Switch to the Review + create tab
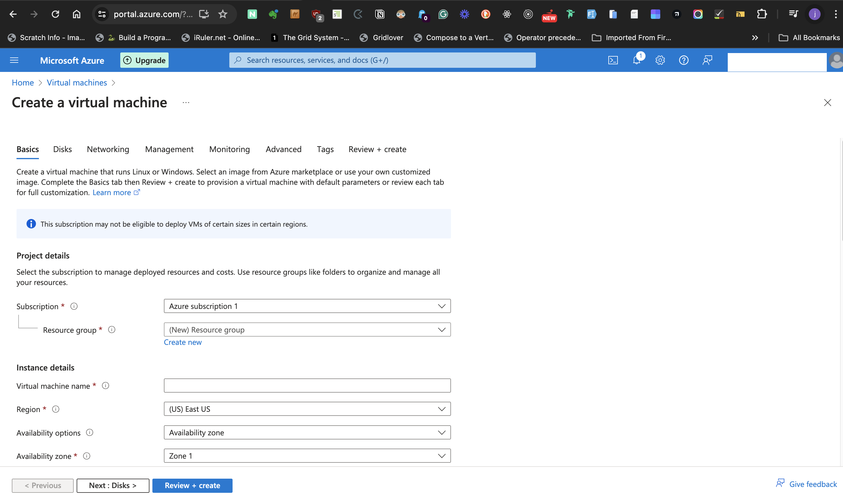Screen dimensions: 843x504 [377, 149]
